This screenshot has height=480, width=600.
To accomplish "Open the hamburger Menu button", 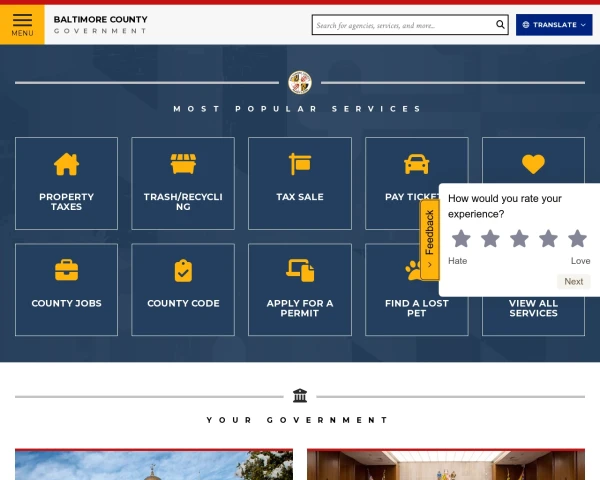I will pos(22,24).
